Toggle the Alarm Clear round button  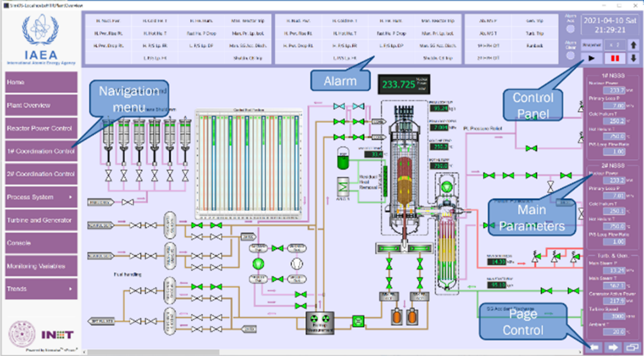[x=572, y=56]
